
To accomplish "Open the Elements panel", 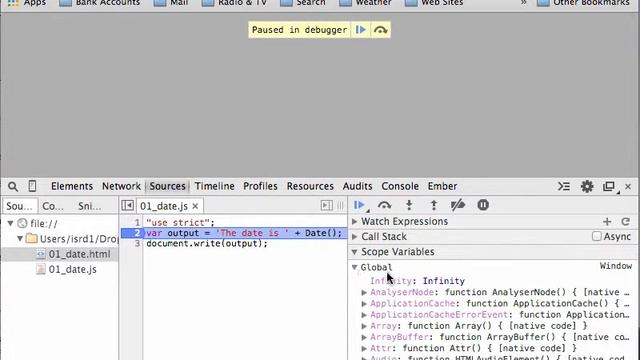I will [72, 186].
